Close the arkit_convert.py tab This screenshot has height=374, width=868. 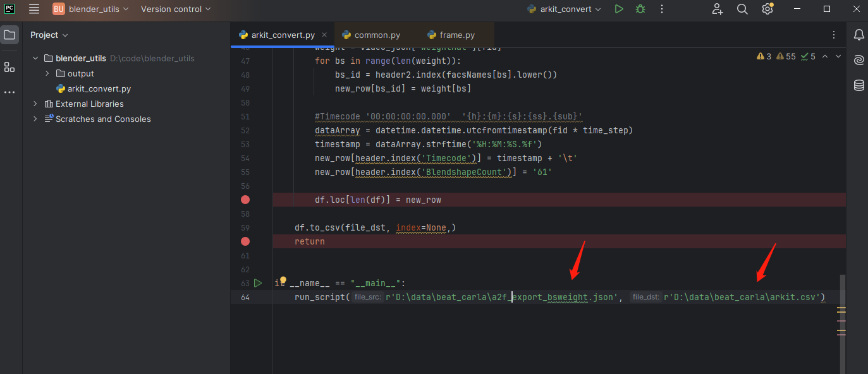click(x=325, y=35)
